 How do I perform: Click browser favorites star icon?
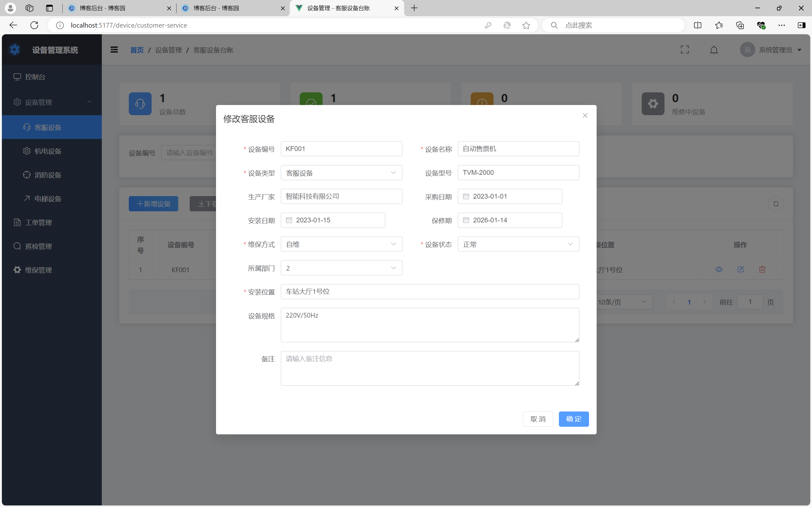click(x=526, y=25)
